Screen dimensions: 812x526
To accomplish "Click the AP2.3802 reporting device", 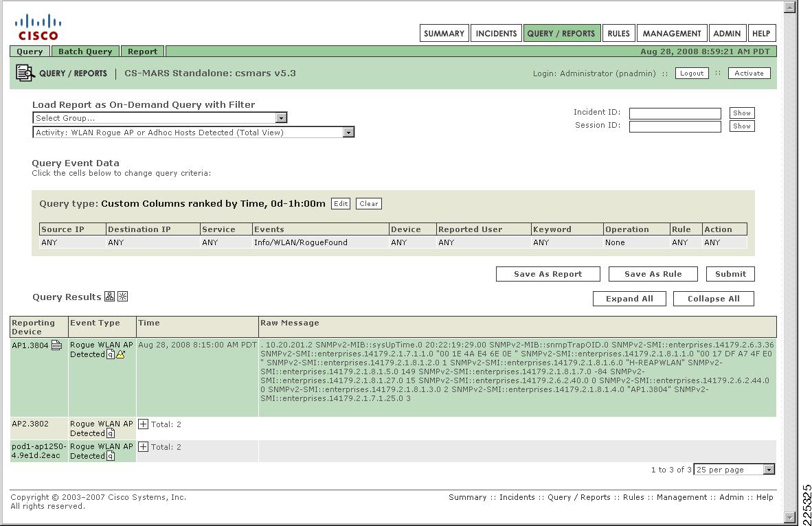I will tap(30, 424).
